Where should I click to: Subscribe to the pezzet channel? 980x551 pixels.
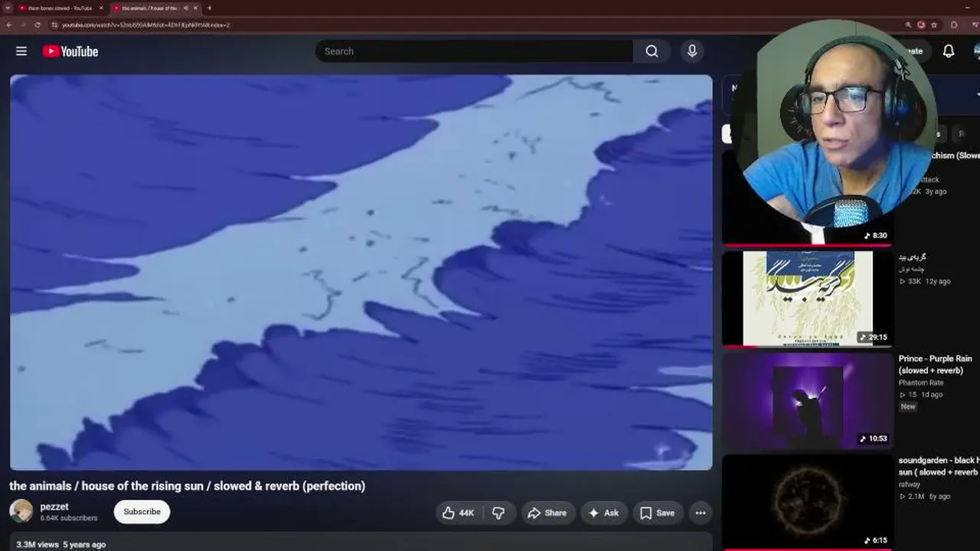[x=142, y=512]
